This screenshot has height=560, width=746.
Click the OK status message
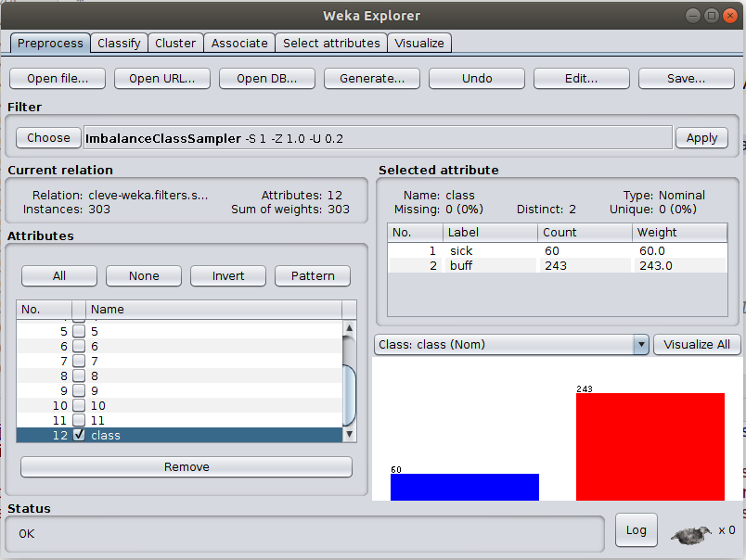(27, 534)
